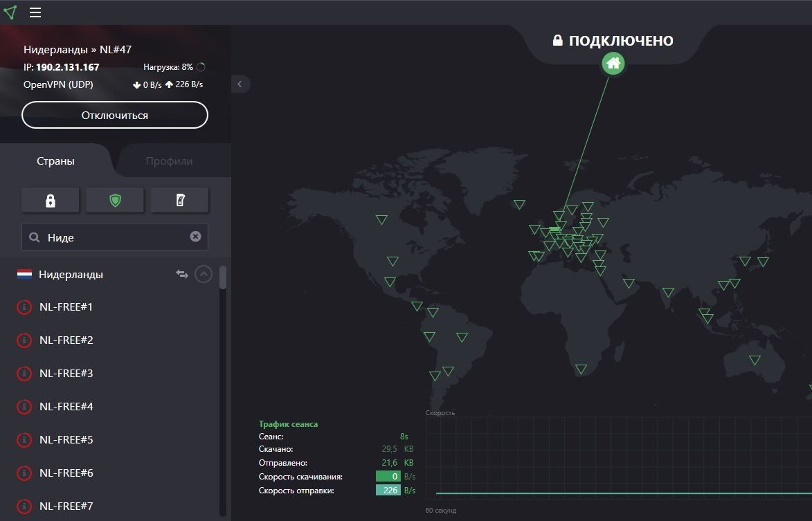The height and width of the screenshot is (521, 812).
Task: Collapse the sidebar with the chevron
Action: coord(240,84)
